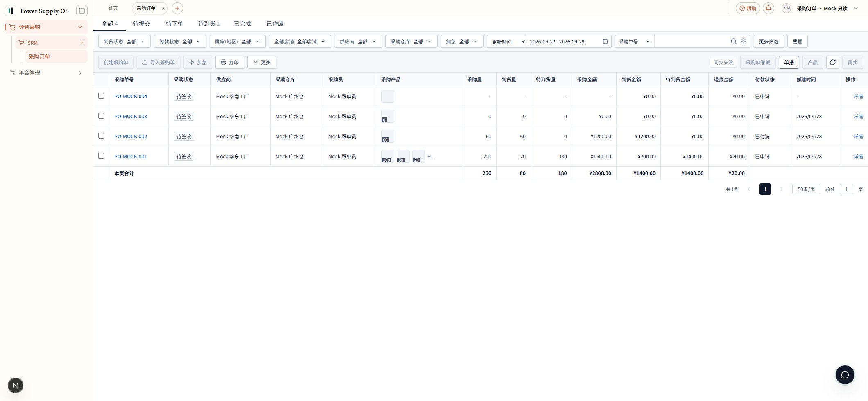The image size is (868, 401).
Task: Open the 50条/页 page size selector
Action: [806, 189]
